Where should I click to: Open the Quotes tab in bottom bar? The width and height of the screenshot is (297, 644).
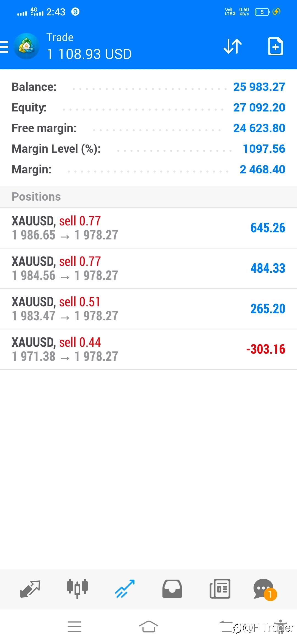[30, 589]
